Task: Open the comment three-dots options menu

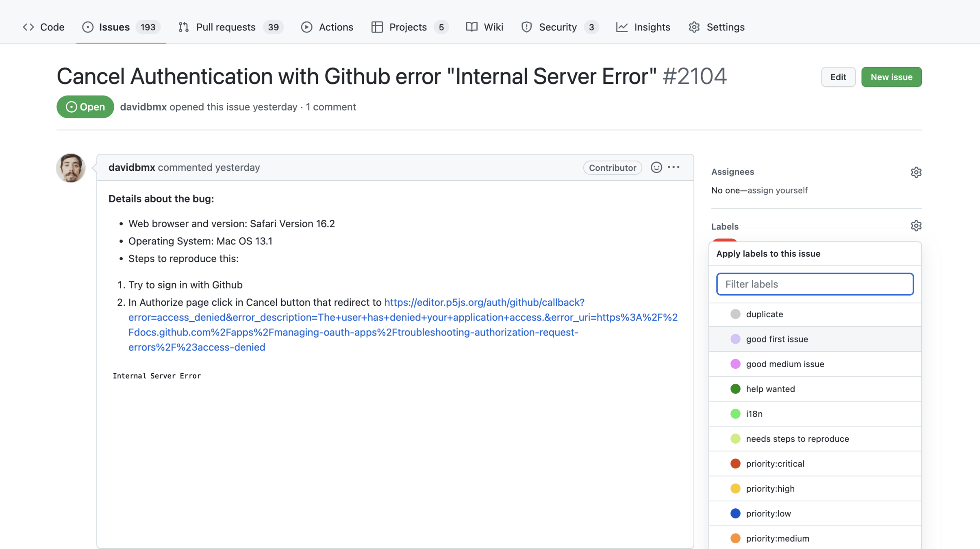Action: pos(674,167)
